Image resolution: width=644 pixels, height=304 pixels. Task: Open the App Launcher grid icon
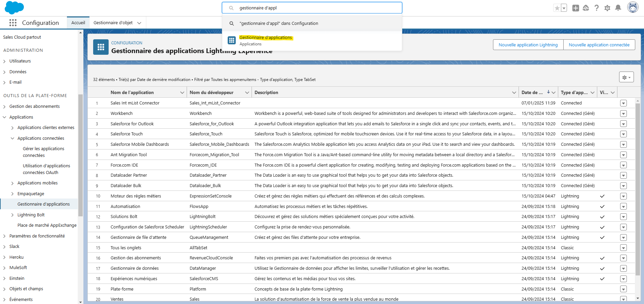coord(13,23)
